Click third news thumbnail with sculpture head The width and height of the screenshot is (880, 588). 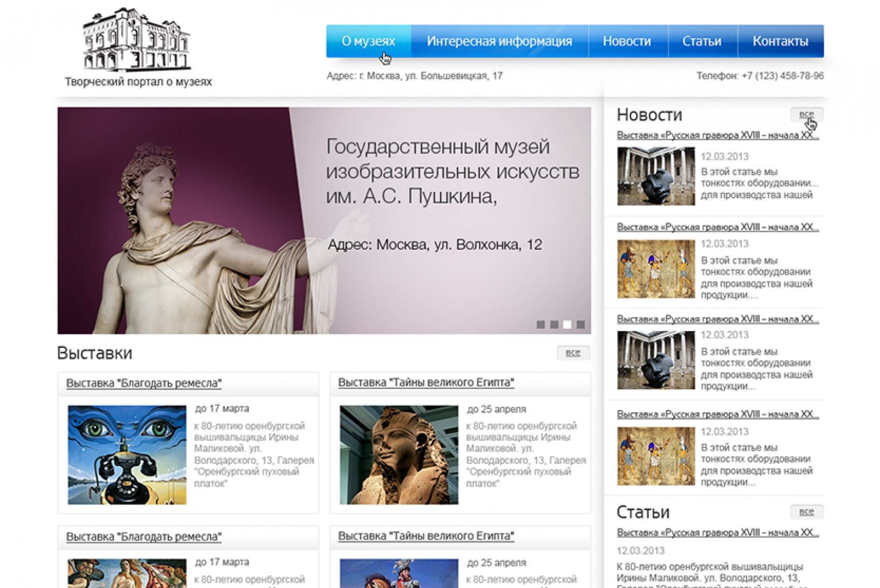pyautogui.click(x=656, y=360)
